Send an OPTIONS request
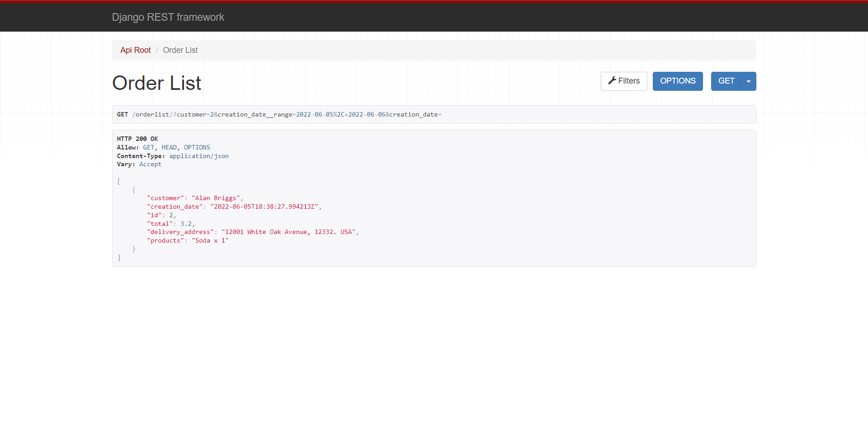Image resolution: width=868 pixels, height=421 pixels. pyautogui.click(x=678, y=81)
